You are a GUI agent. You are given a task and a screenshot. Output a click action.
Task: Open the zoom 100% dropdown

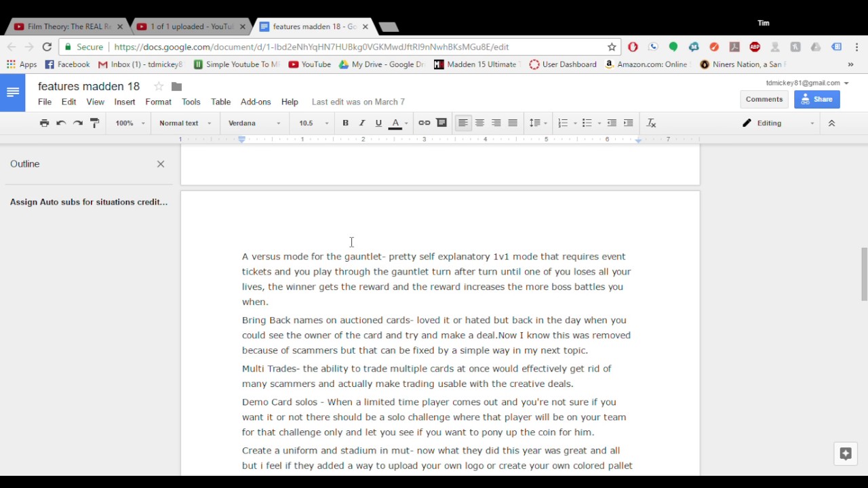[x=130, y=123]
